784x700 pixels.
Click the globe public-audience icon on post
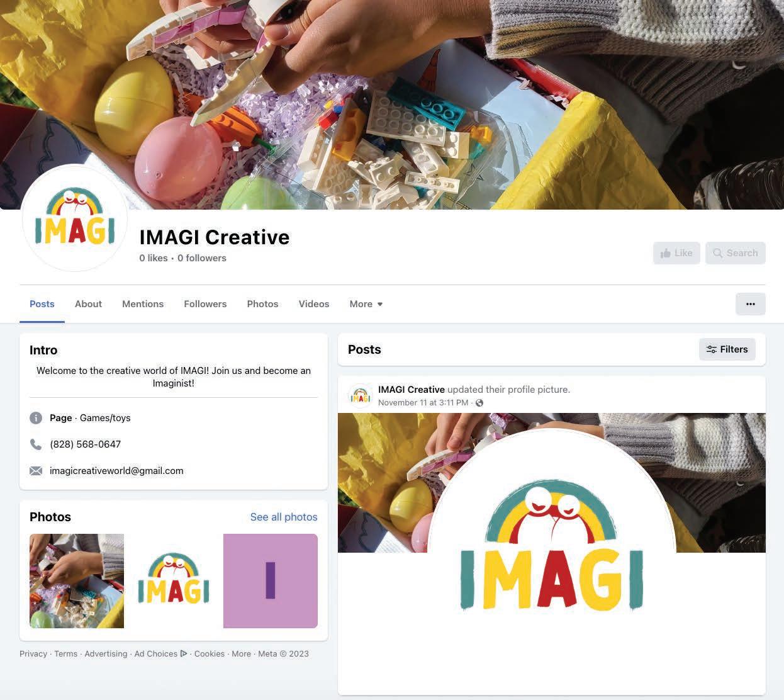pos(479,403)
